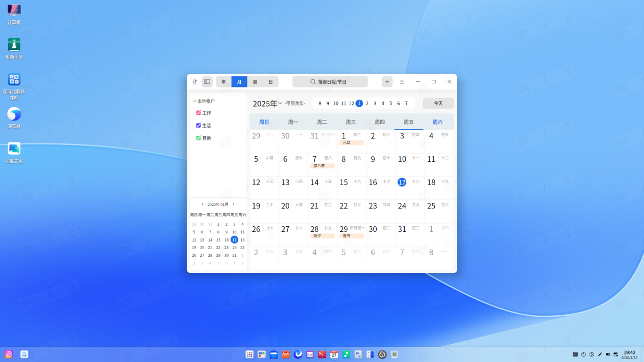Image resolution: width=644 pixels, height=362 pixels.
Task: Select date 22 in the mini calendar
Action: pyautogui.click(x=218, y=248)
